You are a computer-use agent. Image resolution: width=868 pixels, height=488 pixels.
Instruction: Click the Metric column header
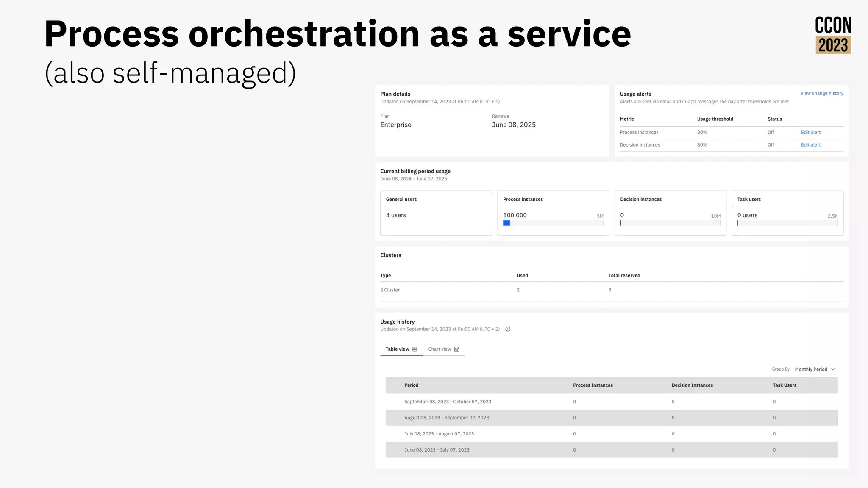coord(627,119)
